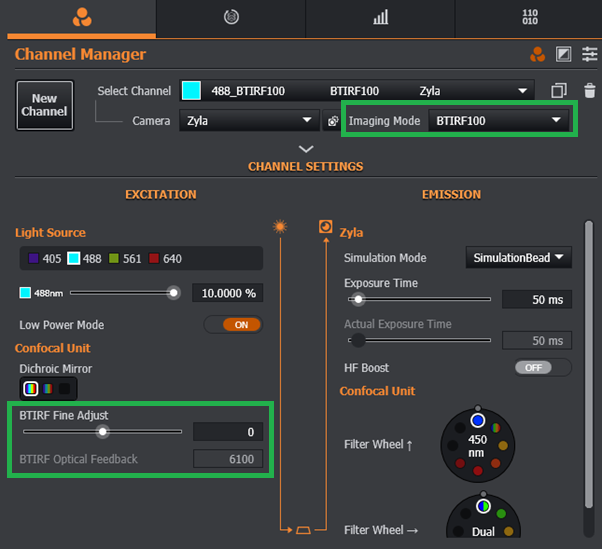Enable the HF Boost toggle
The height and width of the screenshot is (549, 602).
[543, 368]
